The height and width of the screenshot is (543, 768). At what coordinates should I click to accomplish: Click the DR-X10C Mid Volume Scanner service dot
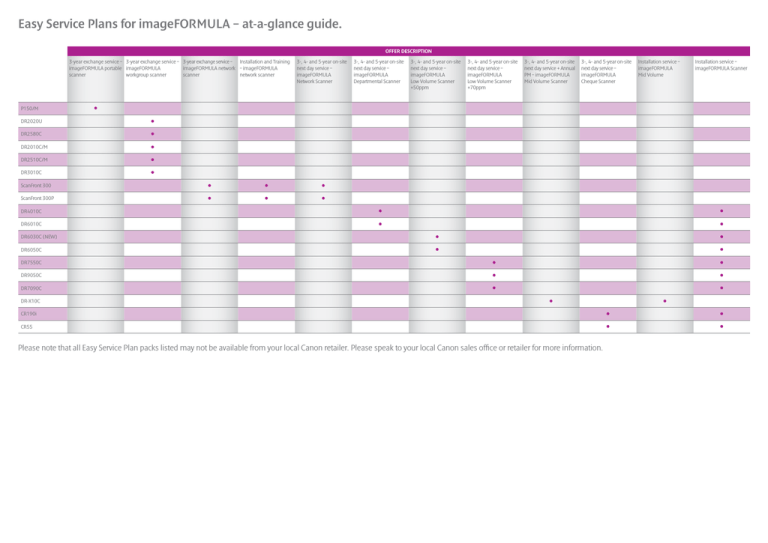click(x=551, y=301)
